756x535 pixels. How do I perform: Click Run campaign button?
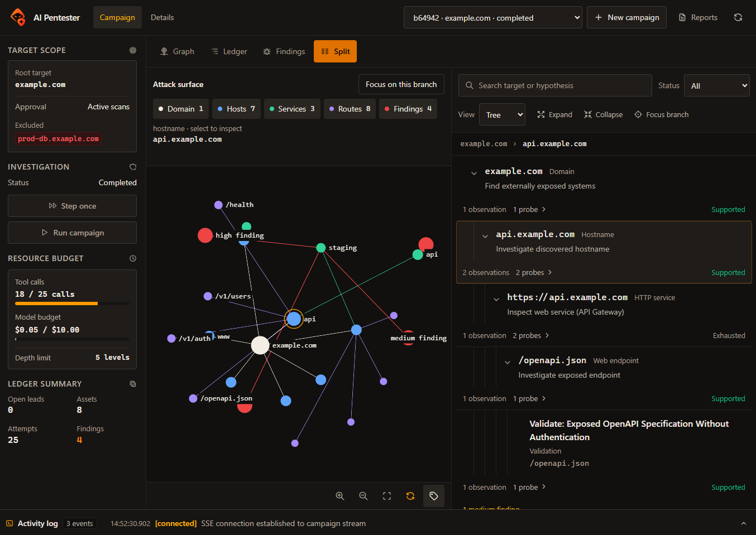72,233
